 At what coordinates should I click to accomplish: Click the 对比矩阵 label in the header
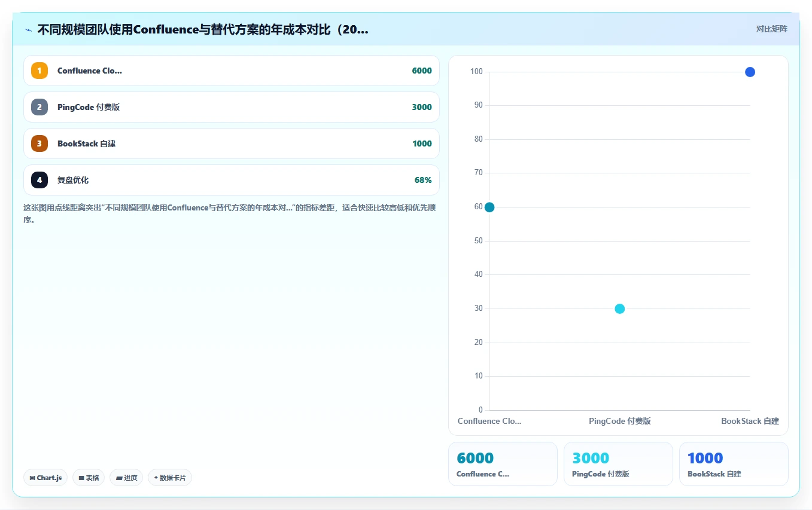click(771, 29)
